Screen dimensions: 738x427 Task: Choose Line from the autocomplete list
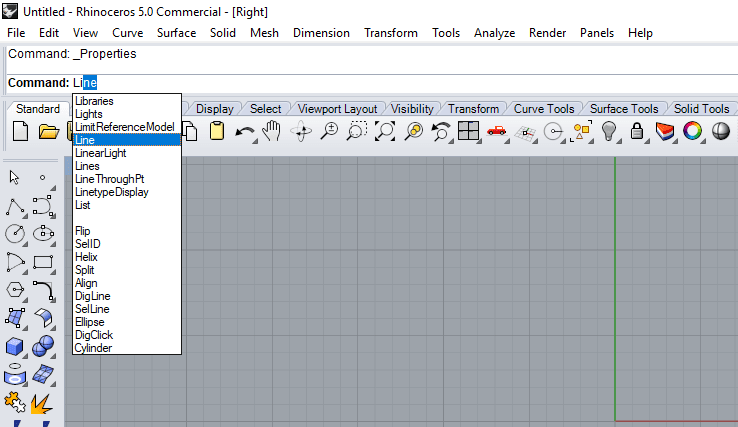click(127, 140)
